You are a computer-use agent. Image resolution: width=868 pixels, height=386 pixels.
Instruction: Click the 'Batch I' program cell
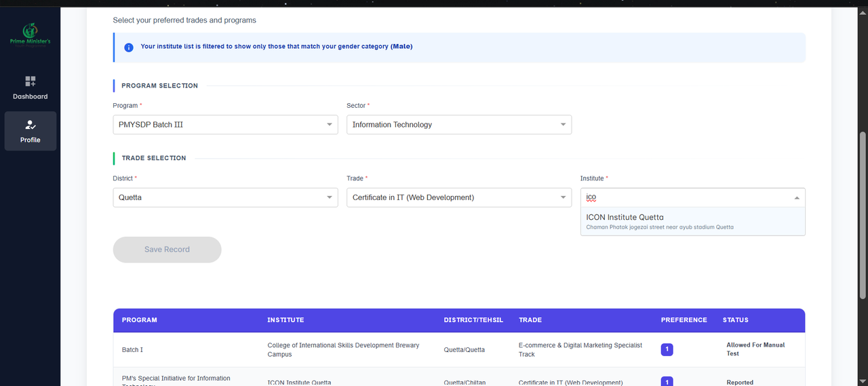132,350
